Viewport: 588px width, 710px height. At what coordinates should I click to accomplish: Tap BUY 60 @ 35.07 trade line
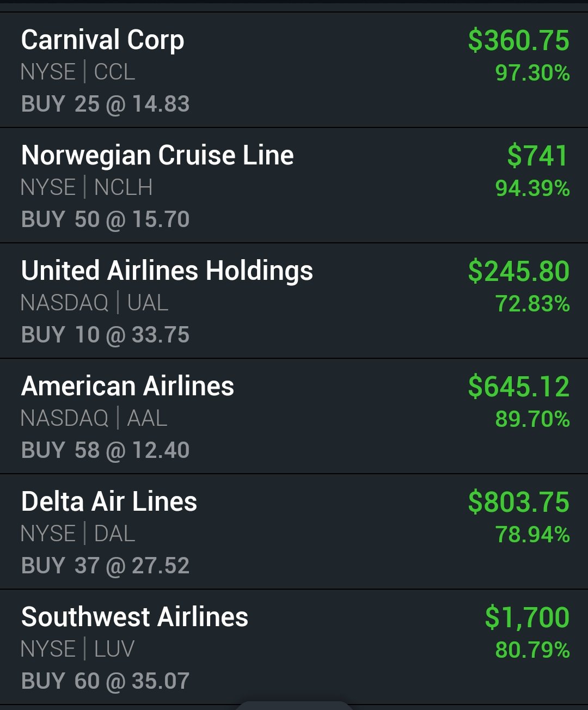[x=105, y=681]
